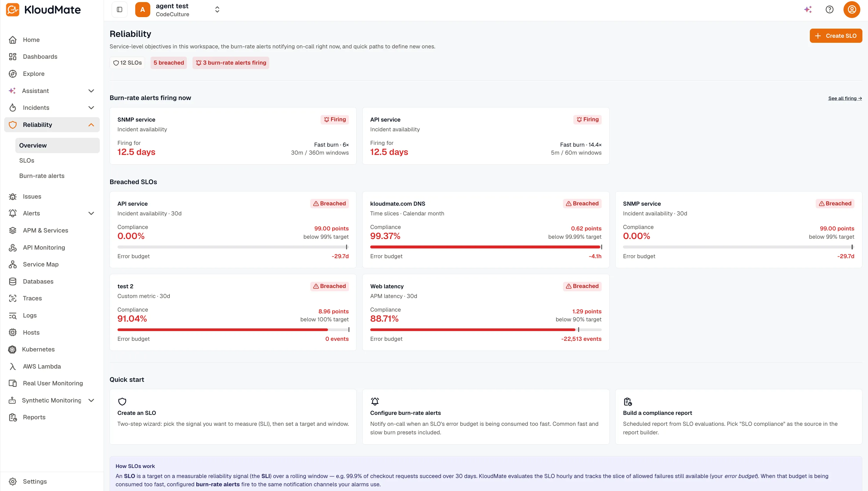Image resolution: width=868 pixels, height=491 pixels.
Task: Open the Burn-rate alerts submenu item
Action: (42, 176)
